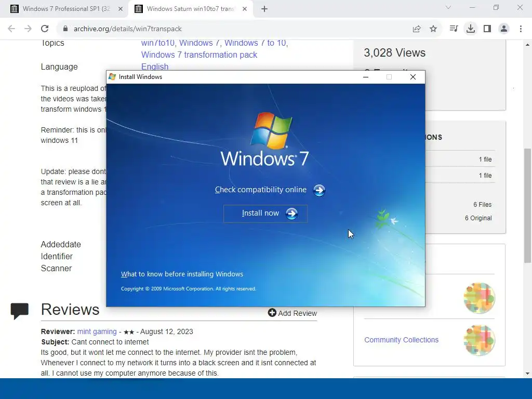Open mint gaming reviewer profile link

click(x=97, y=331)
